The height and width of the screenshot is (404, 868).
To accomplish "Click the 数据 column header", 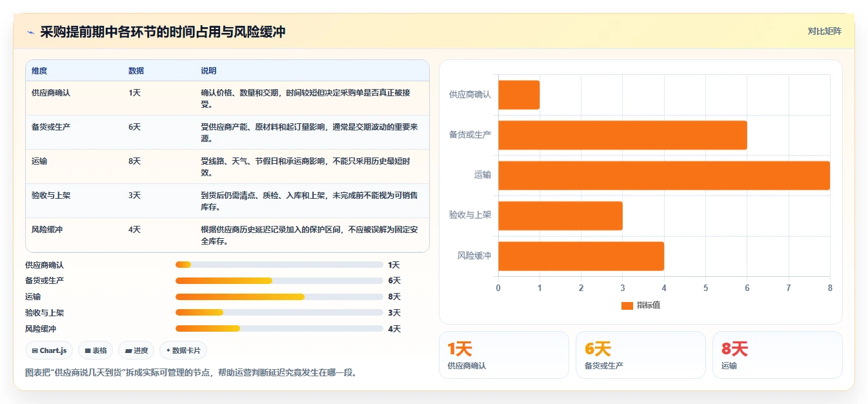I will point(136,71).
